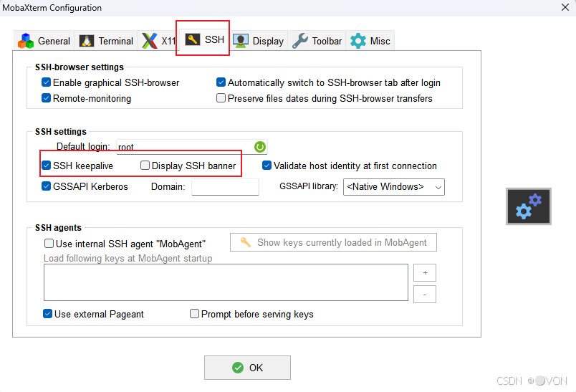Close the MobaXterm Configuration window

pyautogui.click(x=565, y=7)
